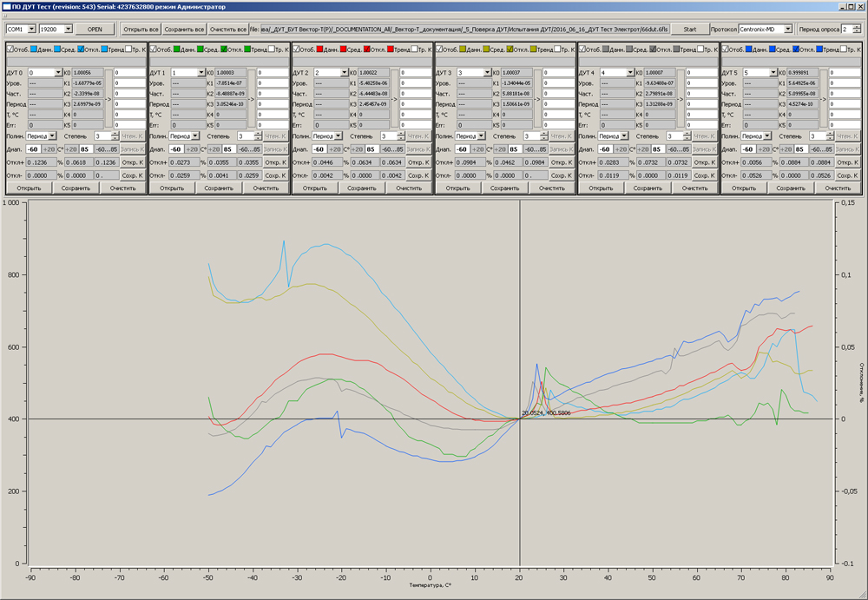Click Сохр. К button in ДУТ 2 panel
Image resolution: width=868 pixels, height=600 pixels.
click(418, 175)
